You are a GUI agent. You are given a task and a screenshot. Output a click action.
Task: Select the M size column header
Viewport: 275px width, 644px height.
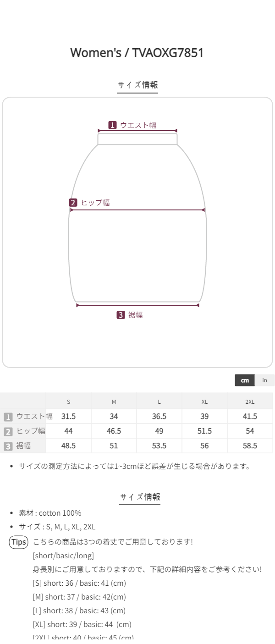[114, 402]
